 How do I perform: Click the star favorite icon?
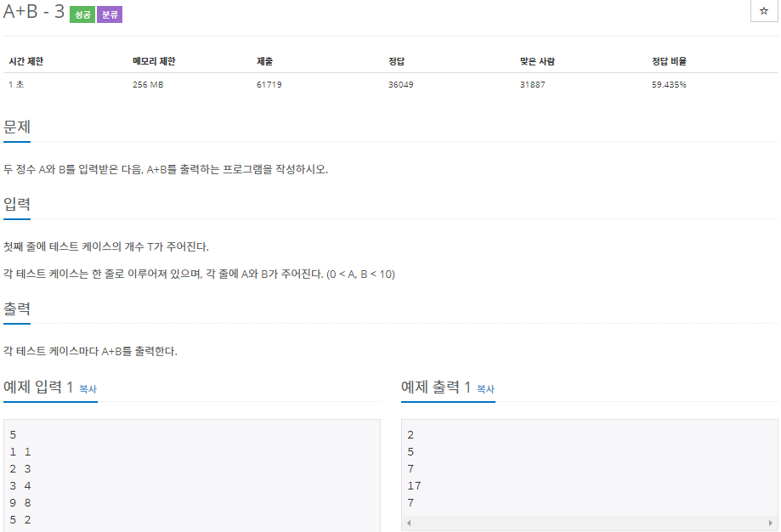763,11
